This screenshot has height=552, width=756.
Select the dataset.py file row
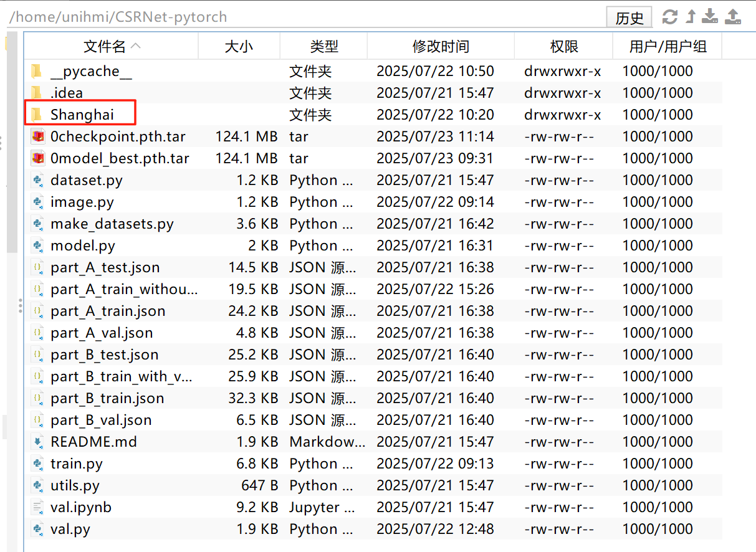click(87, 180)
